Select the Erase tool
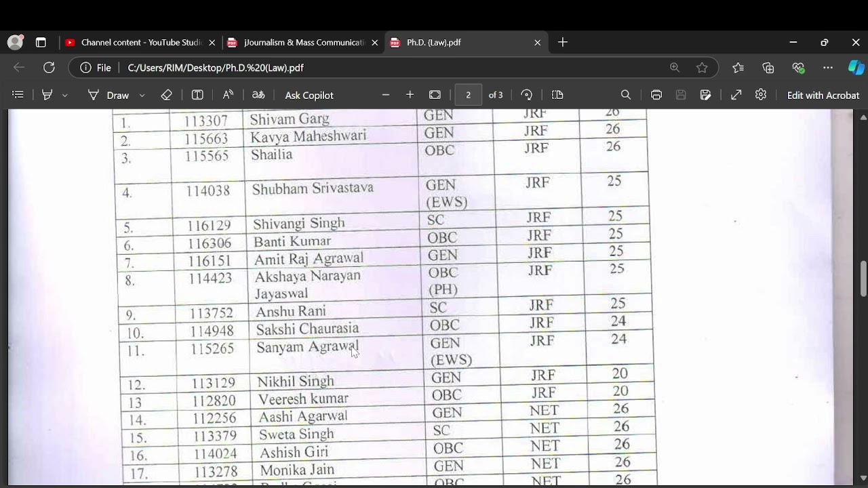The image size is (868, 488). pyautogui.click(x=167, y=95)
